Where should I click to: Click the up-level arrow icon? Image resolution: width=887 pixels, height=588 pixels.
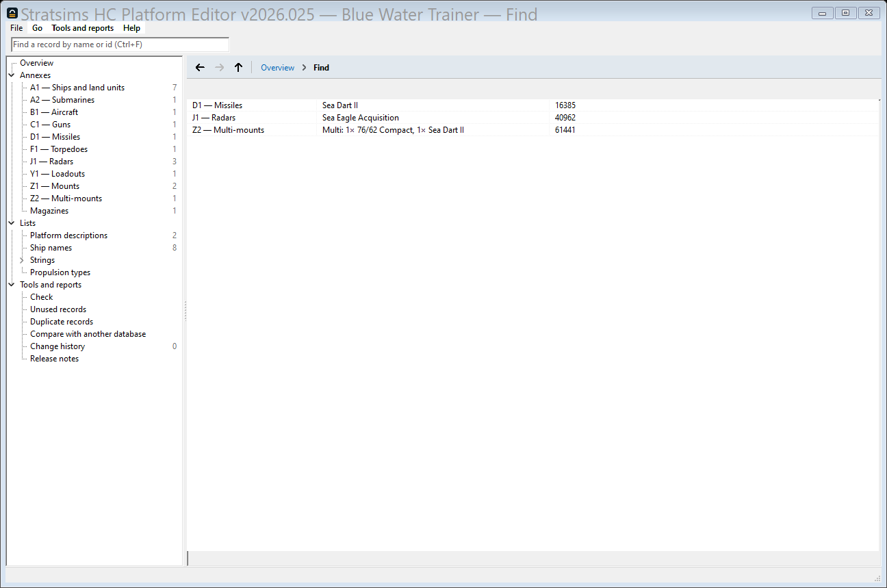238,67
